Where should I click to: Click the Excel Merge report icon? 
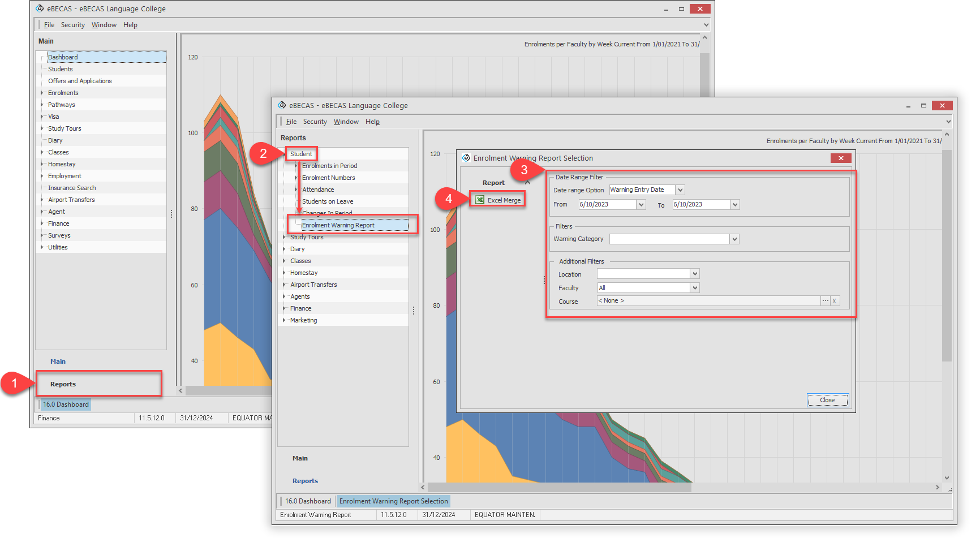pos(480,200)
